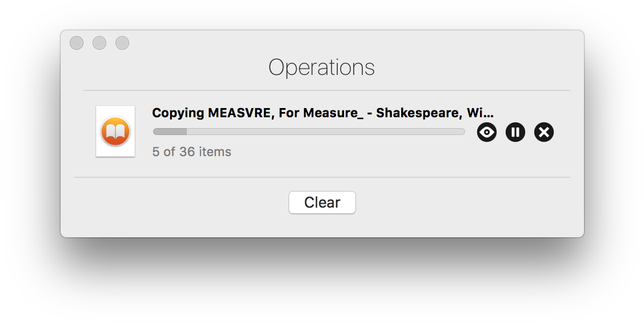
Task: Click the separator line above the Clear button
Action: (x=322, y=177)
